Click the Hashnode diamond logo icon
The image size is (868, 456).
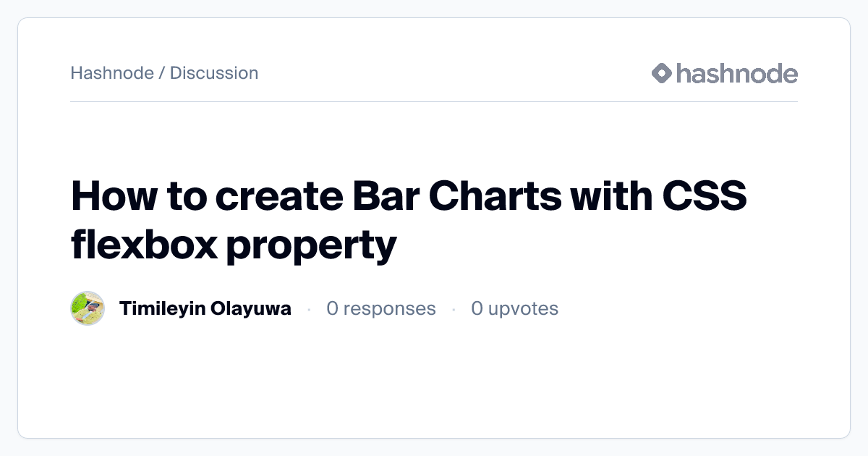662,73
